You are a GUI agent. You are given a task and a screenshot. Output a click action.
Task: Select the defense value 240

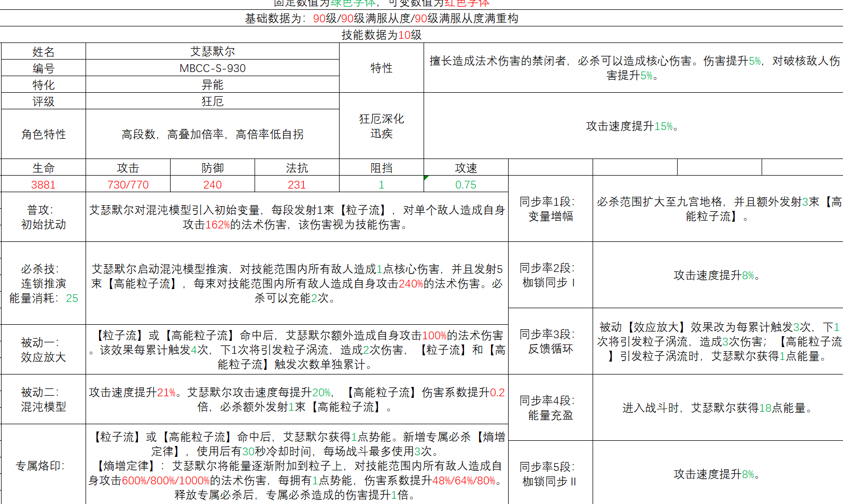click(213, 184)
